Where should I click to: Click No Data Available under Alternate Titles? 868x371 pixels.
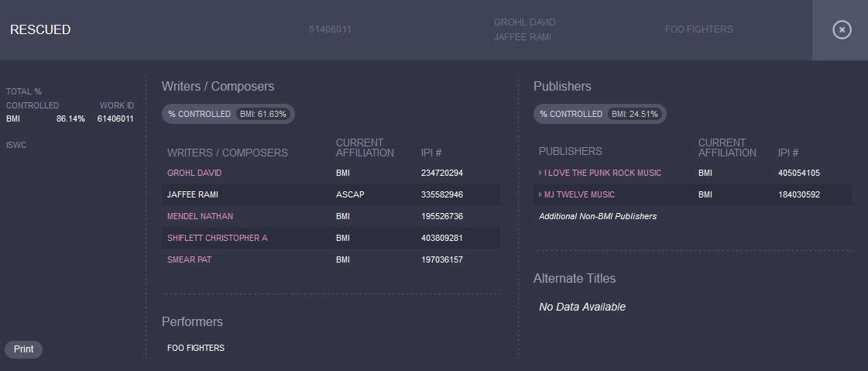(582, 307)
